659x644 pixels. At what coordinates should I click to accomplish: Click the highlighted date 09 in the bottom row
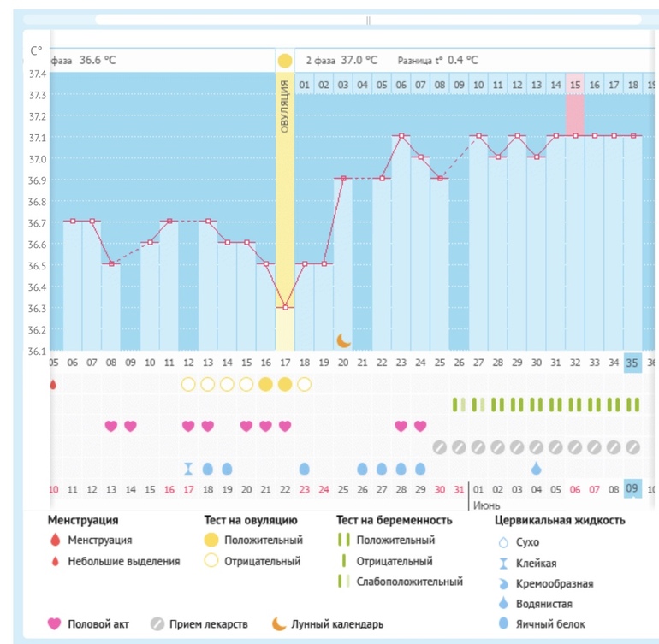[x=632, y=489]
